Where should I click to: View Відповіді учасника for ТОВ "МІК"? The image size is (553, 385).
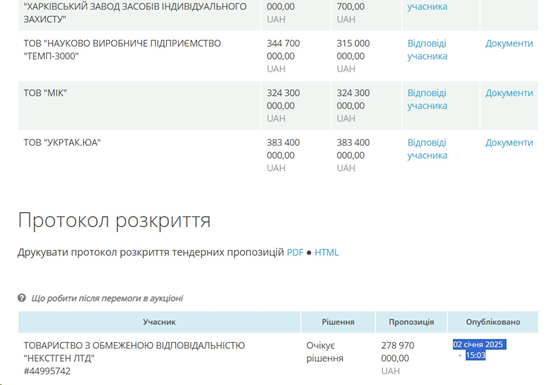point(427,99)
